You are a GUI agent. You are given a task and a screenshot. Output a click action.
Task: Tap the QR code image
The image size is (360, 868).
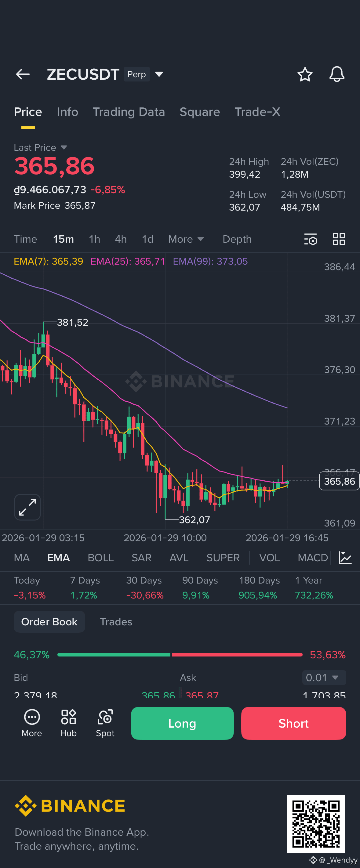(x=316, y=824)
